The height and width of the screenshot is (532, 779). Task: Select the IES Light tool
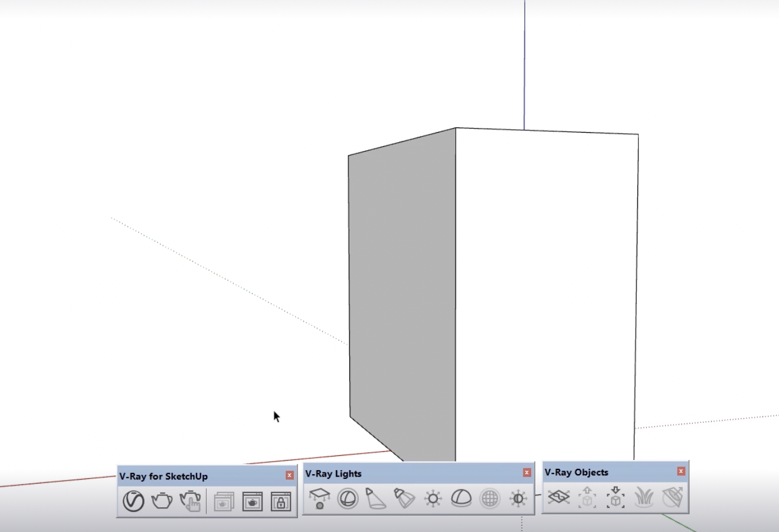(404, 498)
